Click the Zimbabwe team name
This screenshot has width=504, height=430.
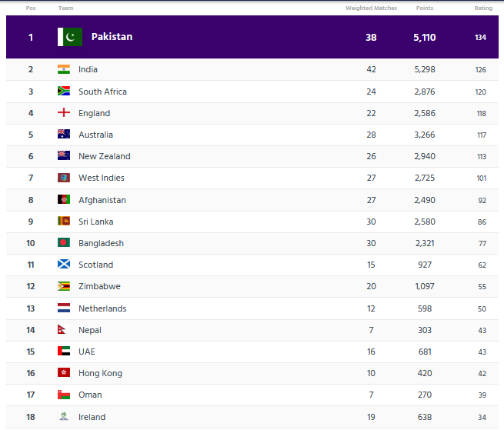(x=99, y=286)
